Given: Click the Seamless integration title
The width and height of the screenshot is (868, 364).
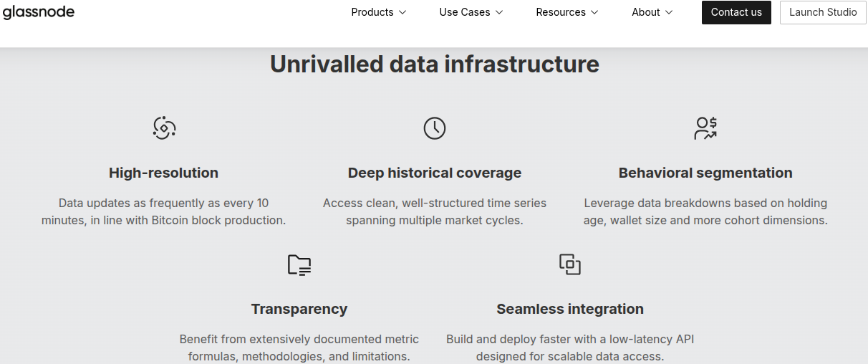Looking at the screenshot, I should [570, 309].
